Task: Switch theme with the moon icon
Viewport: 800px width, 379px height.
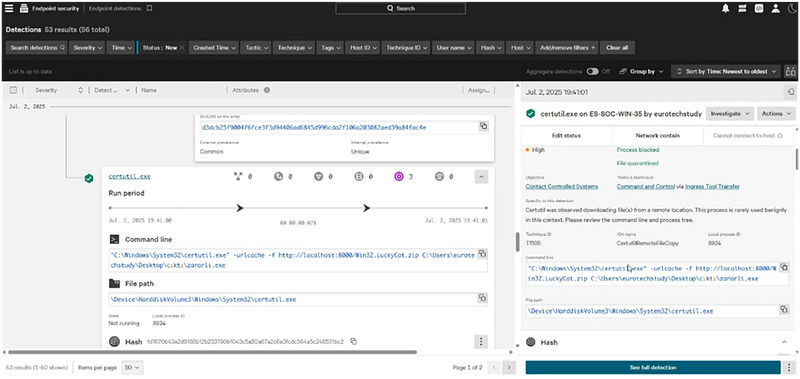Action: tap(791, 8)
